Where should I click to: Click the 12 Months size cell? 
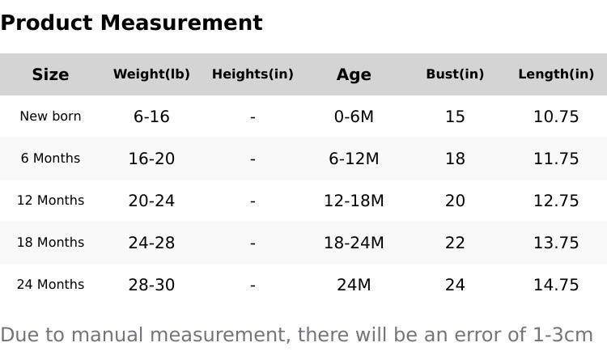coord(50,201)
